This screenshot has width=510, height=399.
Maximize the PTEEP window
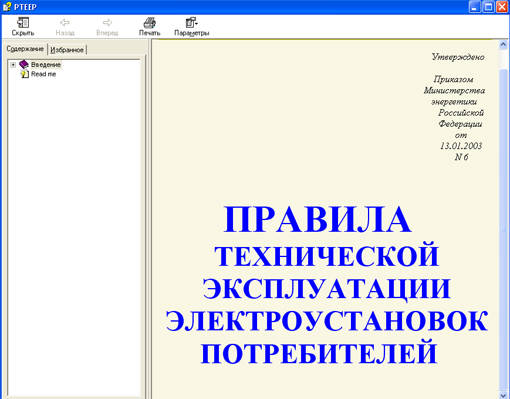tap(488, 7)
